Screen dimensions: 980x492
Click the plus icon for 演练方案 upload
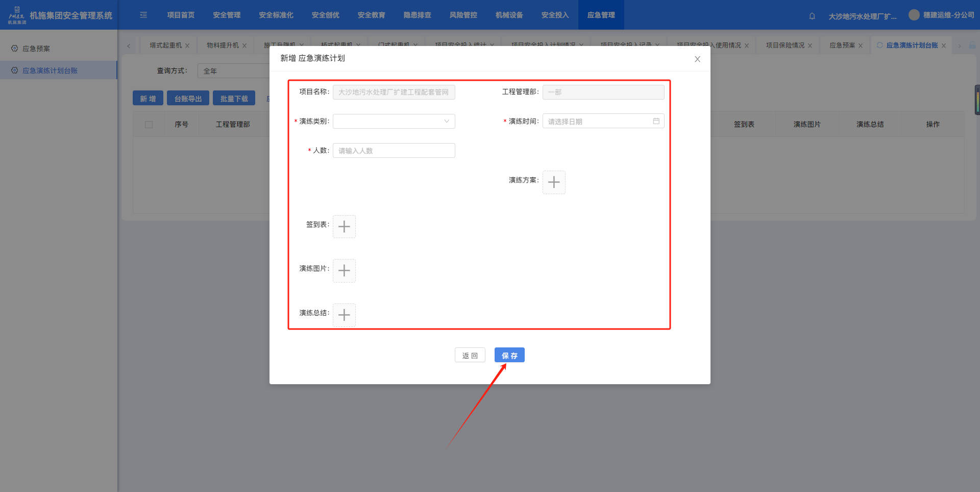(x=554, y=182)
